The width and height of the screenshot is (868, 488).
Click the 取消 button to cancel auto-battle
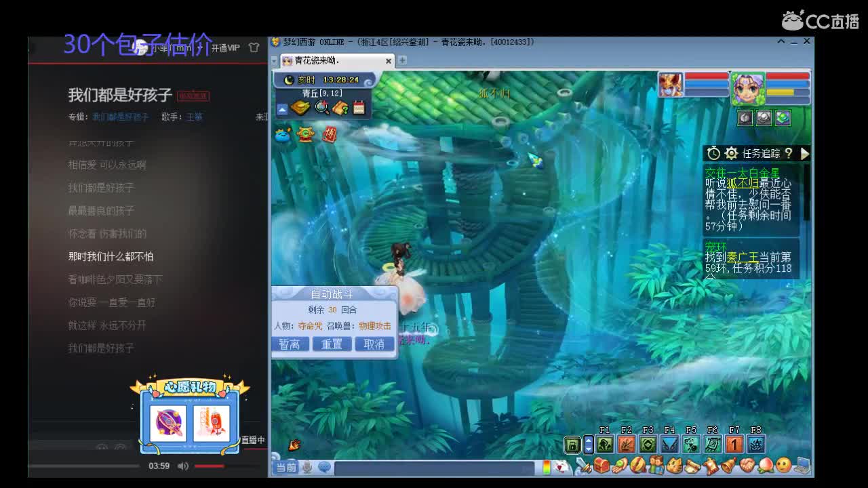pyautogui.click(x=374, y=344)
